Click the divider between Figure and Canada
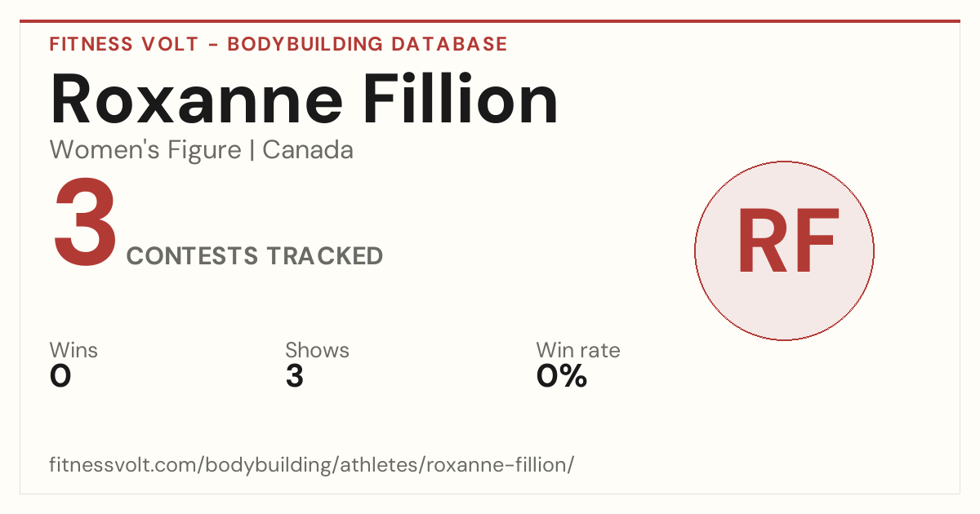The image size is (980, 514). point(252,151)
